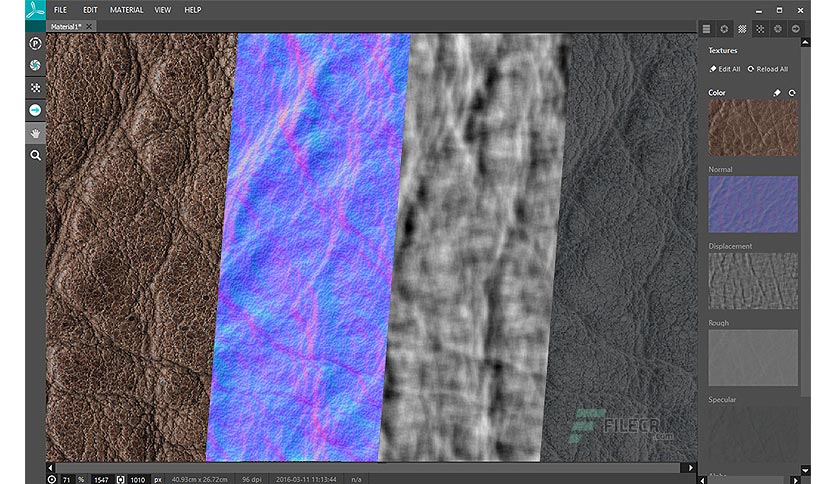Select the aperture tool in left toolbar
The image size is (836, 484).
pos(35,65)
